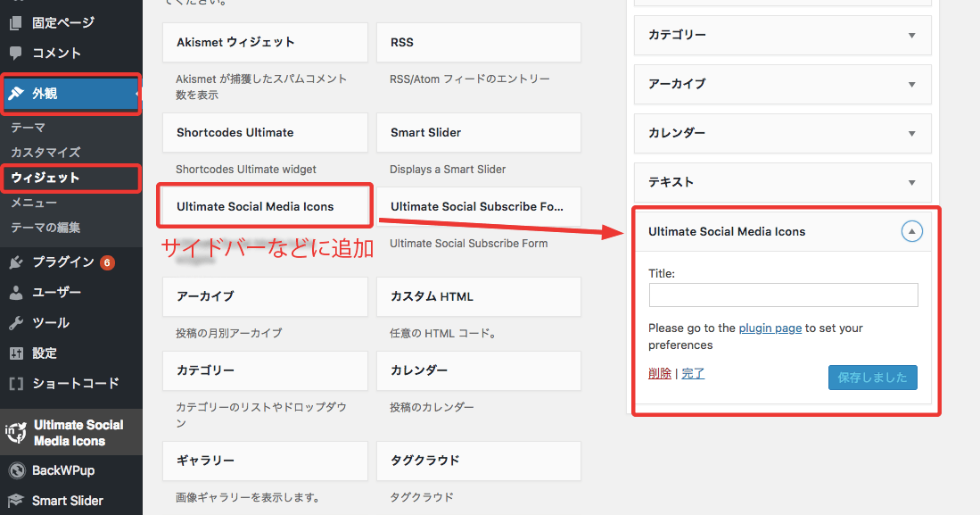Click the Plugins plug icon

16,262
